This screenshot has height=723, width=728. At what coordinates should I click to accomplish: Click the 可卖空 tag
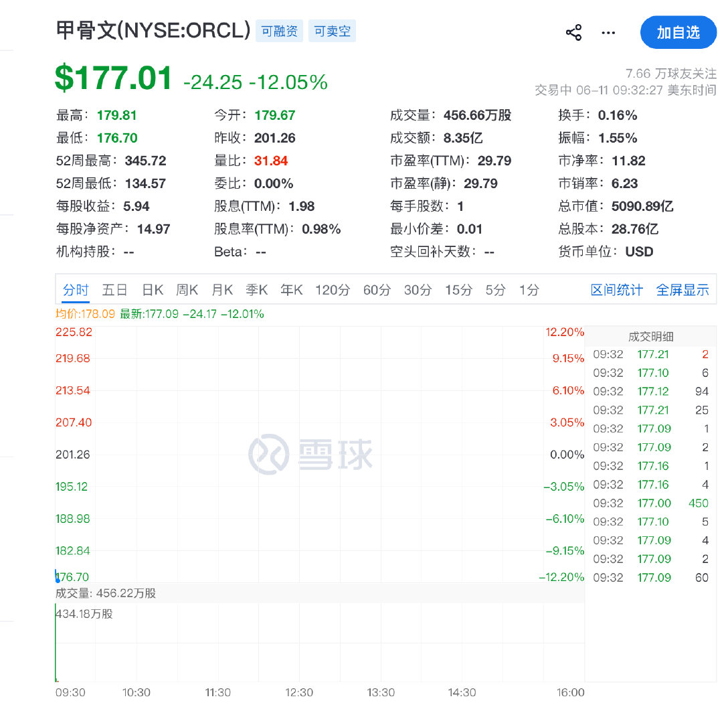pos(332,31)
